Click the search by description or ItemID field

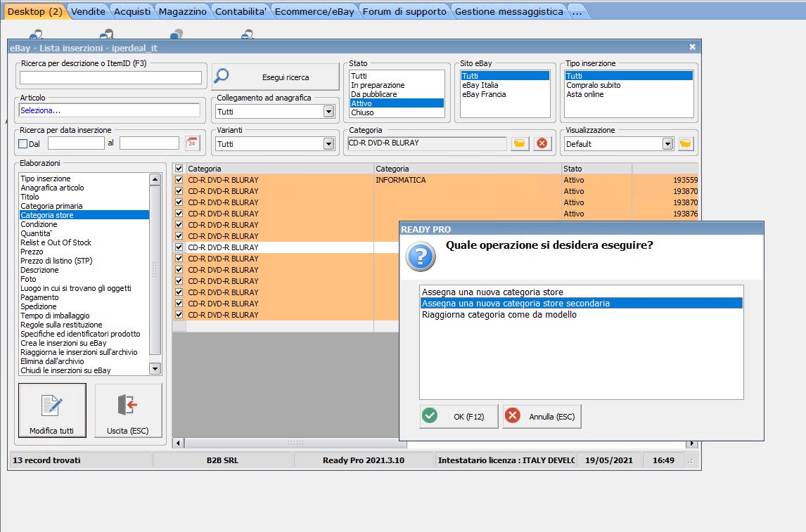coord(110,77)
